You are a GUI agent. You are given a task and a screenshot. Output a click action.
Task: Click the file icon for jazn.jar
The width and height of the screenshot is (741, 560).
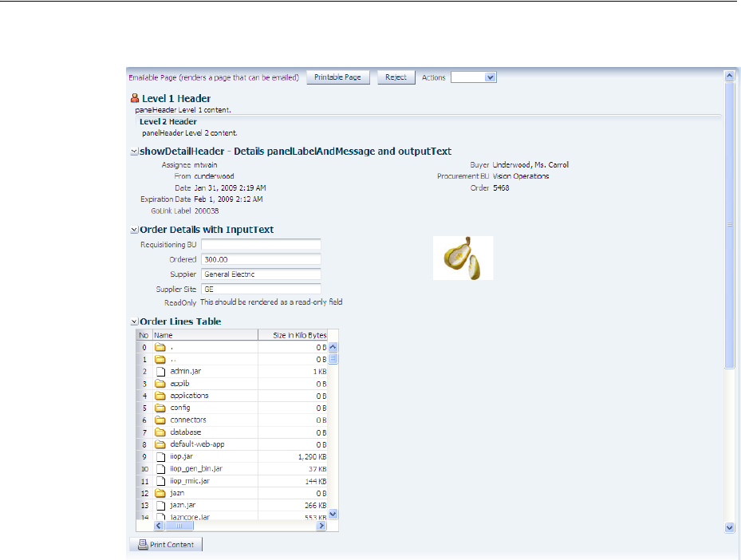(x=160, y=506)
